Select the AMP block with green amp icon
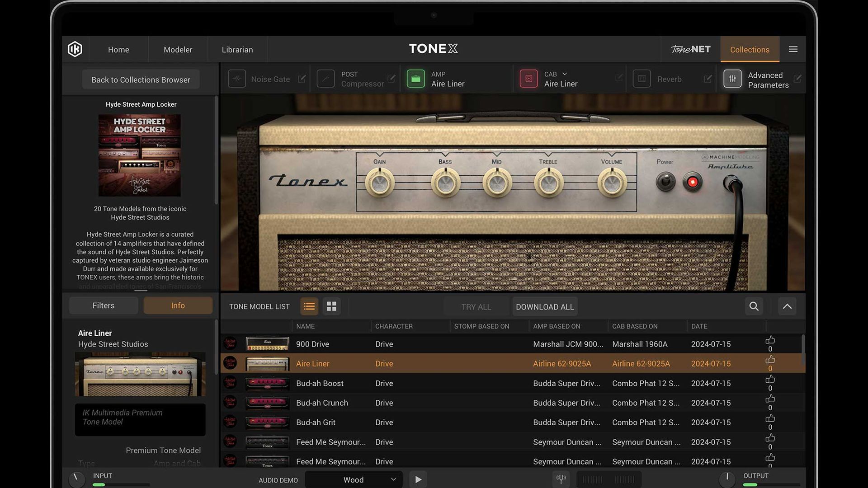The image size is (868, 488). click(415, 78)
